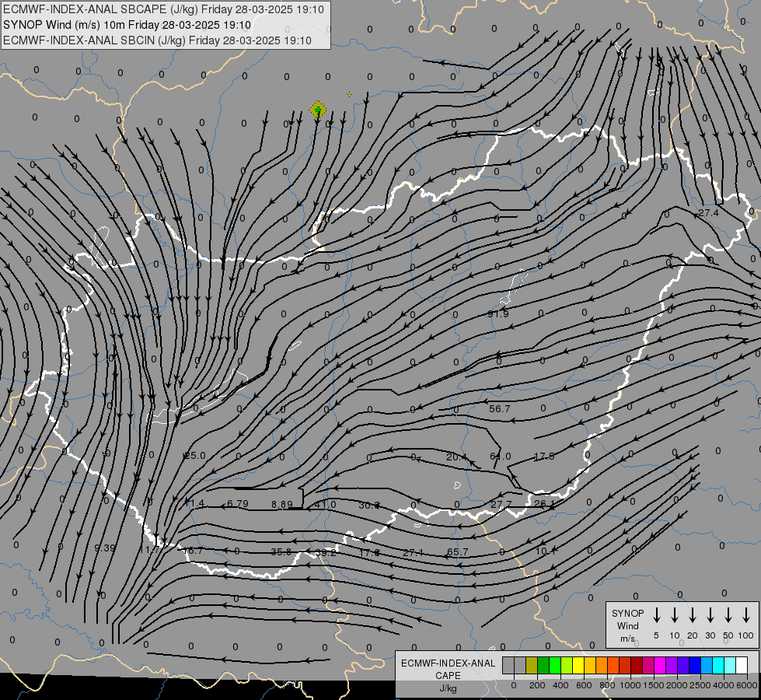Click the 'm/s' unit in the wind legend
Screen dimensions: 761x700
click(x=627, y=639)
